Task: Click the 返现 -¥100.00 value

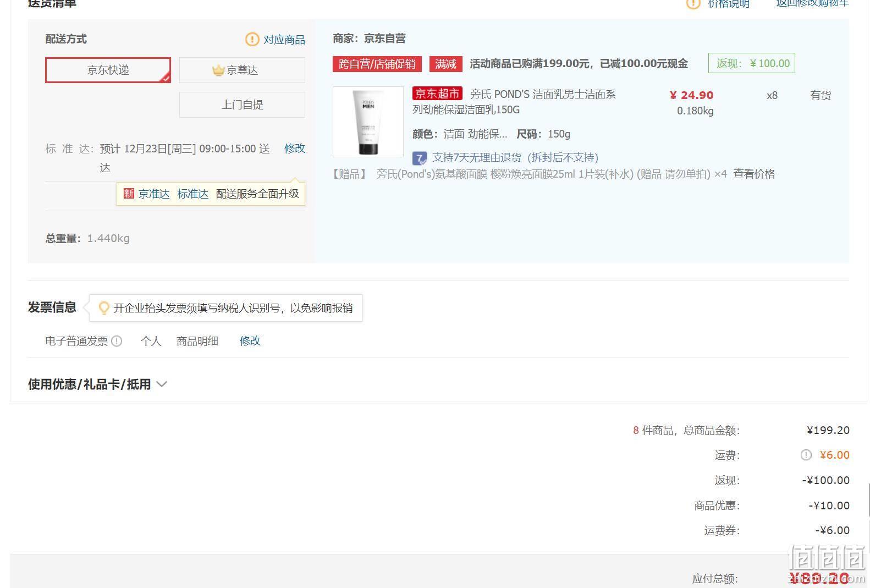Action: click(825, 480)
